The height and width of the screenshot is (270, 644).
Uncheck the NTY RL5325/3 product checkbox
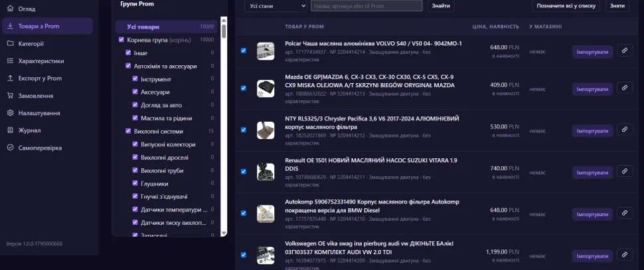click(x=244, y=130)
